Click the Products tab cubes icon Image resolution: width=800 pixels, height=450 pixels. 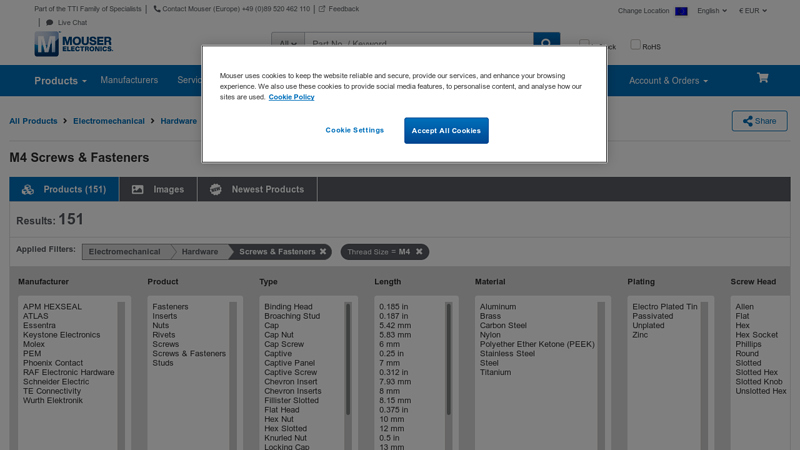28,189
